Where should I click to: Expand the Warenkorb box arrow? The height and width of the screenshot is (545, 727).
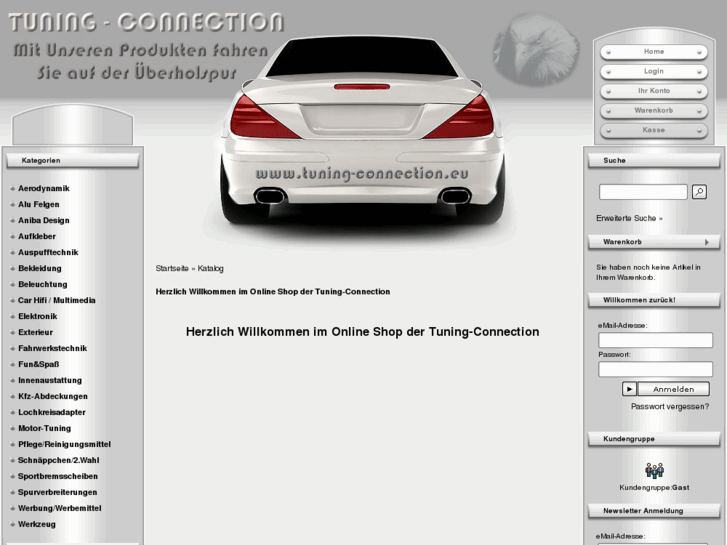click(x=707, y=242)
